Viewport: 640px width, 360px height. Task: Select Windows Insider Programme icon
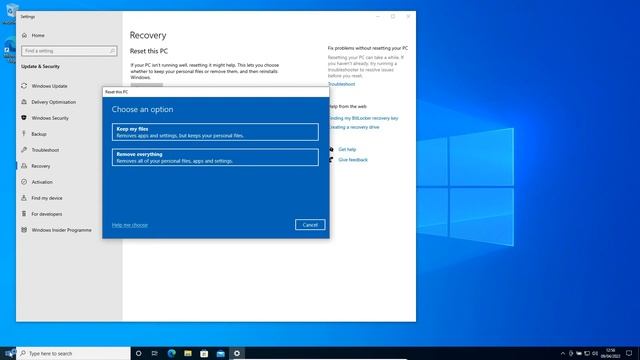coord(24,230)
